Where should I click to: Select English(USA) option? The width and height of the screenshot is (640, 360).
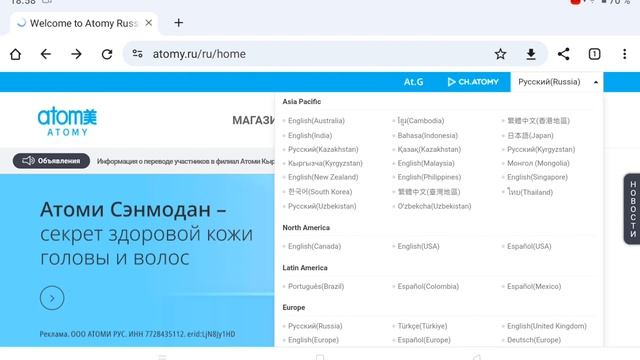tap(418, 247)
